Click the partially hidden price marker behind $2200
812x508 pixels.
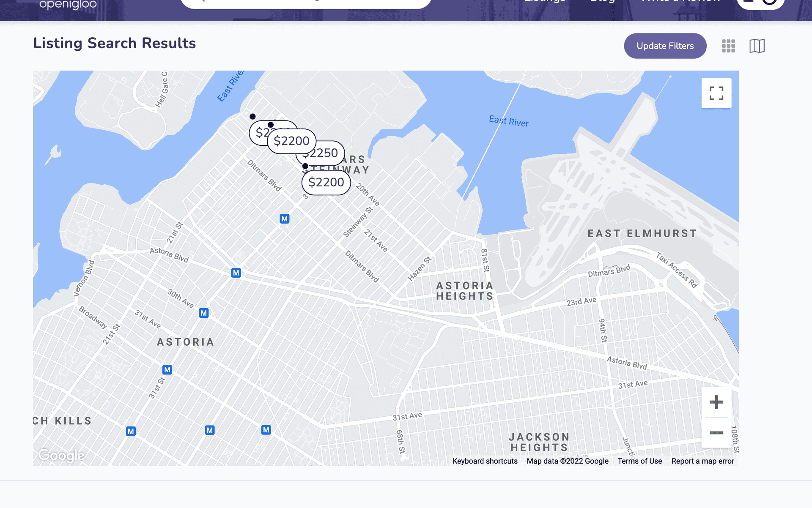[258, 133]
